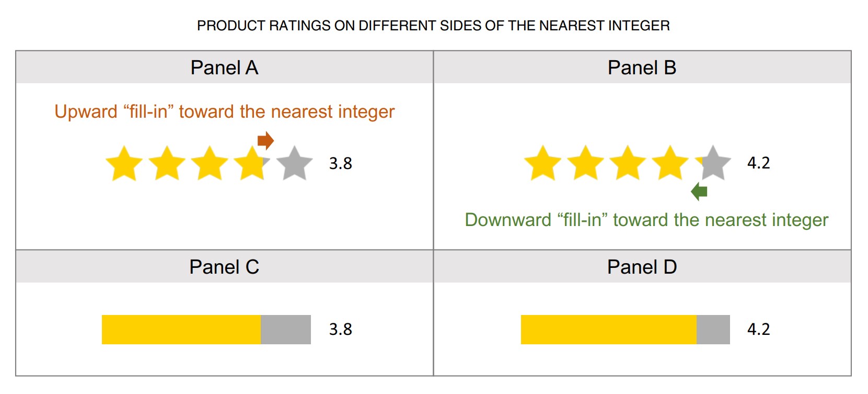Click the "Product Ratings" figure title

[x=433, y=26]
